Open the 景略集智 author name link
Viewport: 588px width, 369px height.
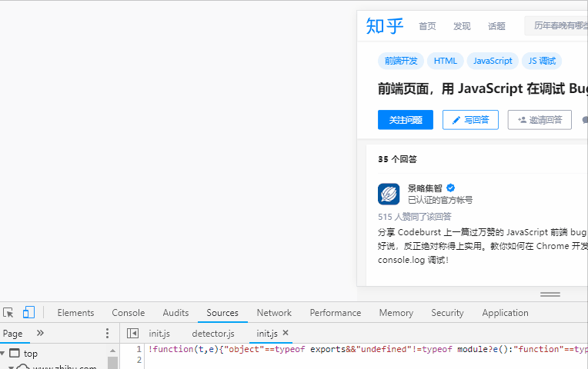425,188
